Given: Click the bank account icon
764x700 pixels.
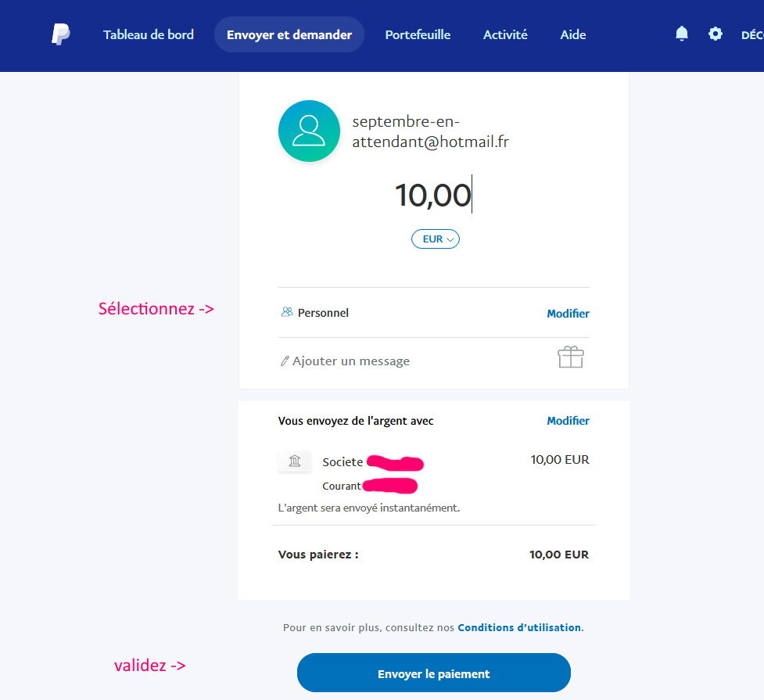Looking at the screenshot, I should pyautogui.click(x=295, y=461).
